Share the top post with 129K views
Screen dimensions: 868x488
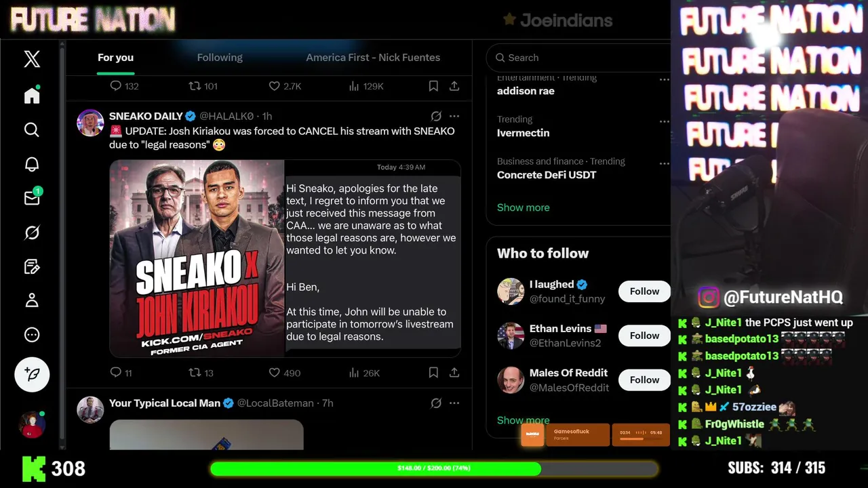[x=454, y=86]
